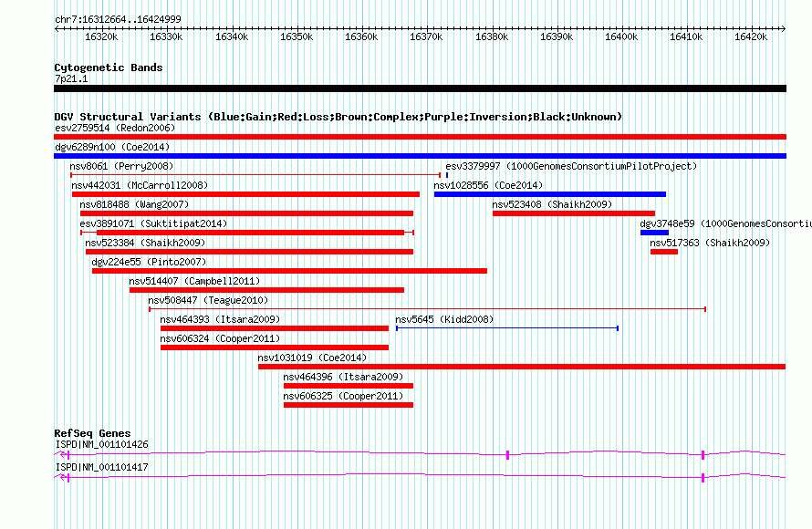The width and height of the screenshot is (812, 529).
Task: Select the nsv1028556 (Coe2014) blue bar
Action: [x=550, y=194]
